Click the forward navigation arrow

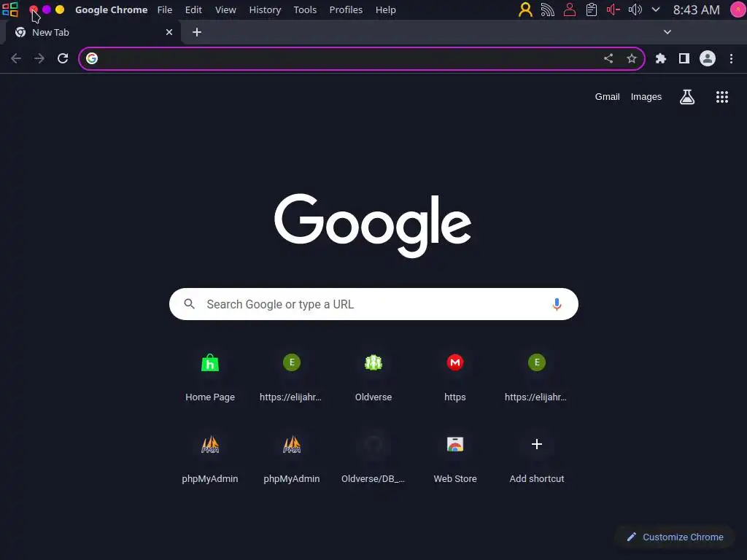click(x=39, y=58)
